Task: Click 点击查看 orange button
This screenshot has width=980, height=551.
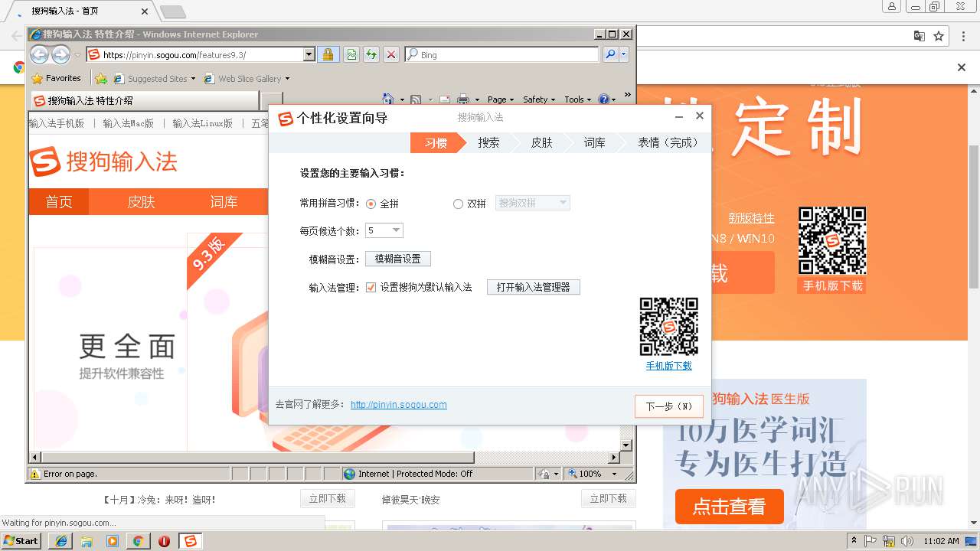Action: (x=730, y=506)
